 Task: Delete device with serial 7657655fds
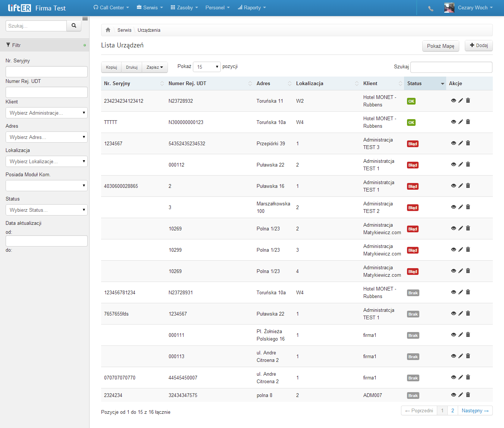point(468,313)
